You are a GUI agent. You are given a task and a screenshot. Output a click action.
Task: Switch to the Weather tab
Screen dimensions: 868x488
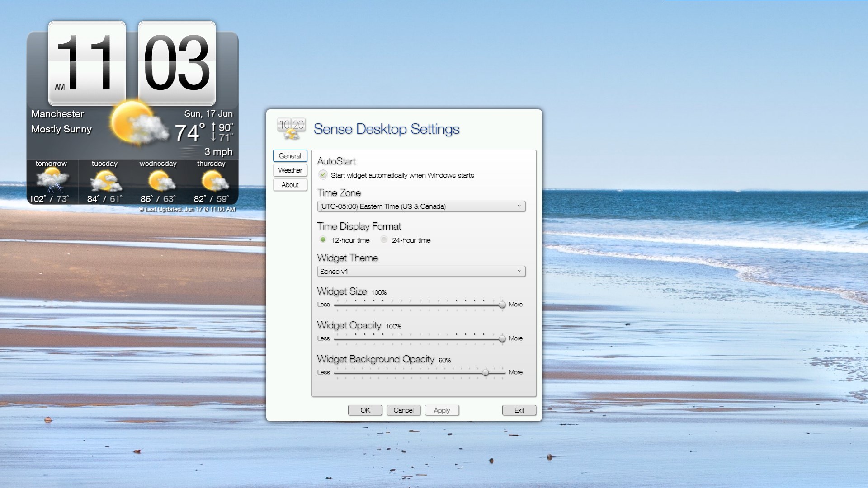(x=290, y=170)
